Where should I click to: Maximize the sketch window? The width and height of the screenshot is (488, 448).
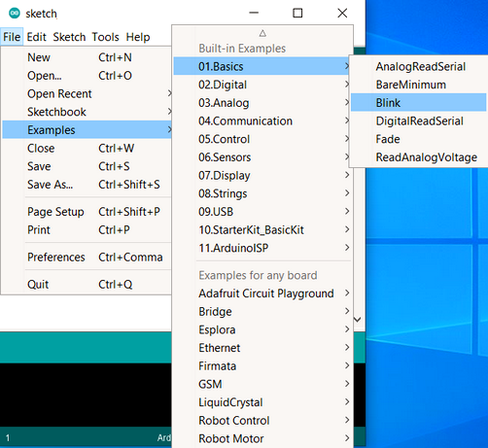click(x=297, y=13)
